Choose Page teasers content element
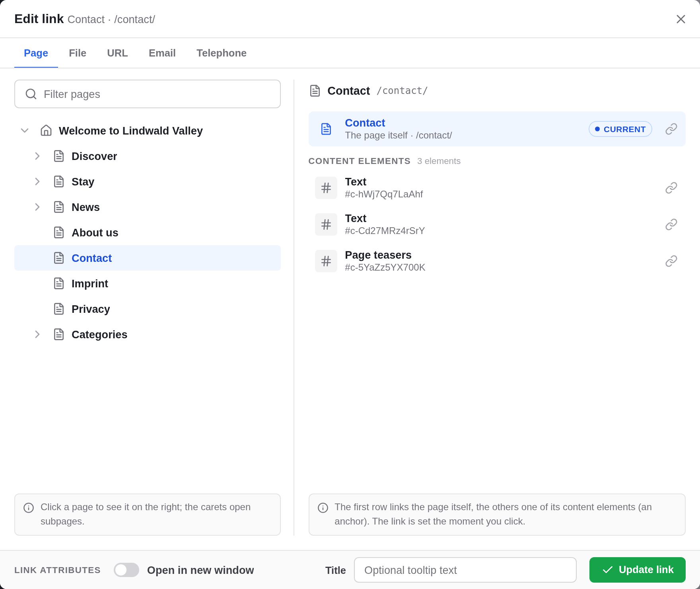 coord(497,261)
